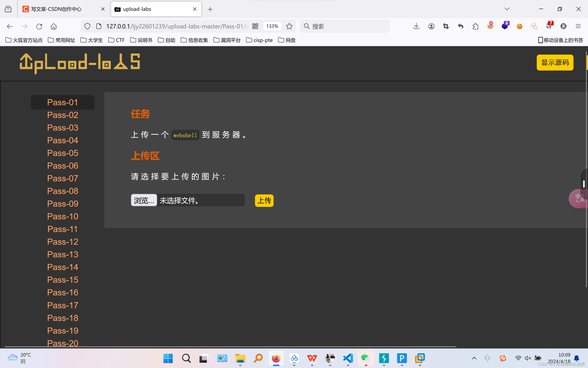Open Pass-10 in the sidebar

63,216
